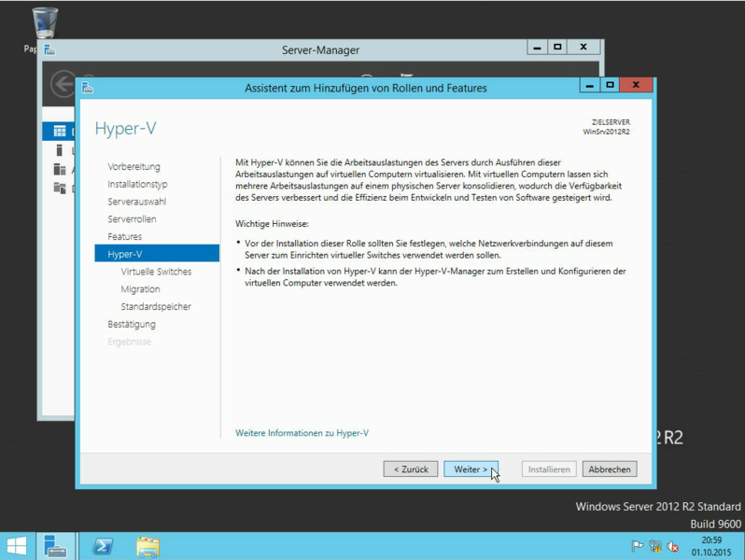The width and height of the screenshot is (745, 560).
Task: Open Weitere Informationen zu Hyper-V link
Action: (302, 433)
